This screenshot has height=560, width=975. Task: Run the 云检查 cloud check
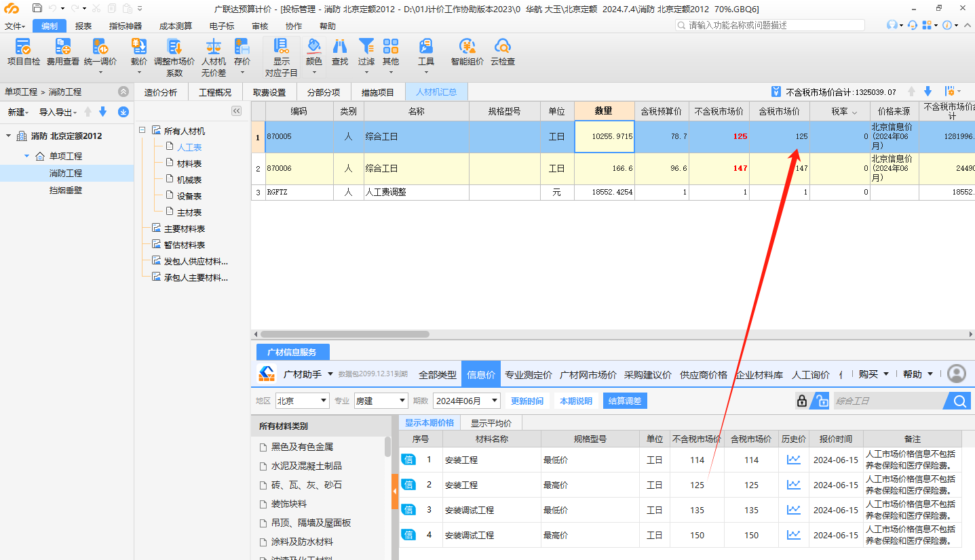(x=503, y=52)
